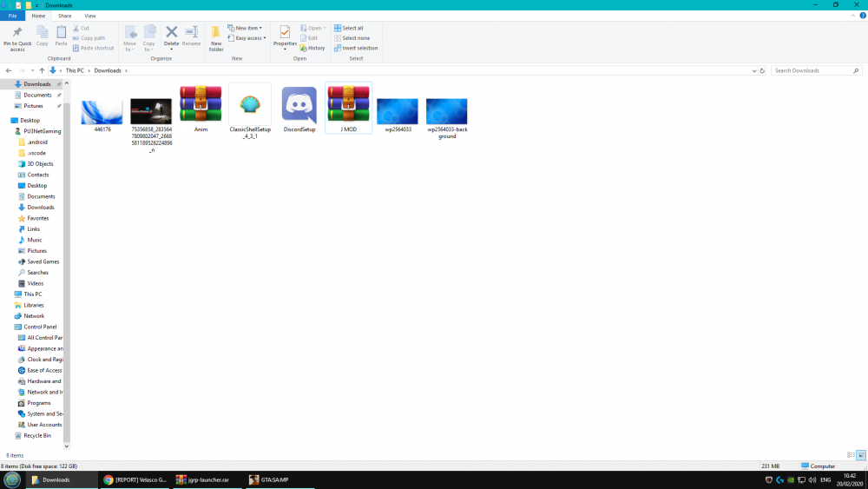Open Videos in navigation pane
This screenshot has width=868, height=489.
[35, 283]
